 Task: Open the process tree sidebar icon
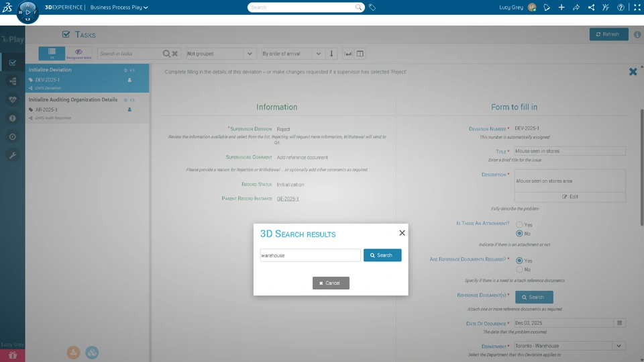(13, 81)
